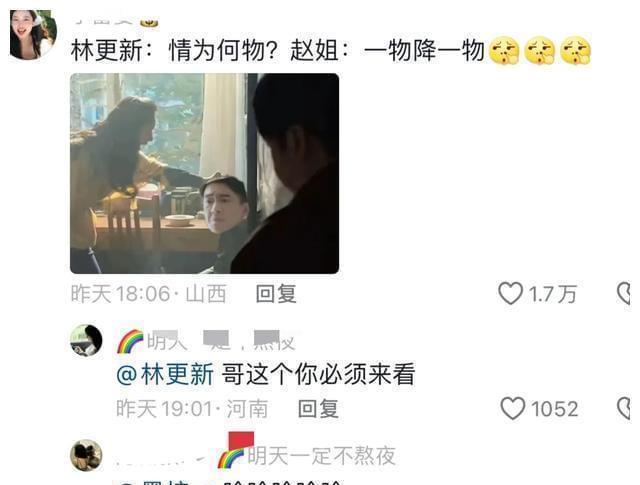This screenshot has height=485, width=640.
Task: Open the attached photo in top comment
Action: pos(204,174)
